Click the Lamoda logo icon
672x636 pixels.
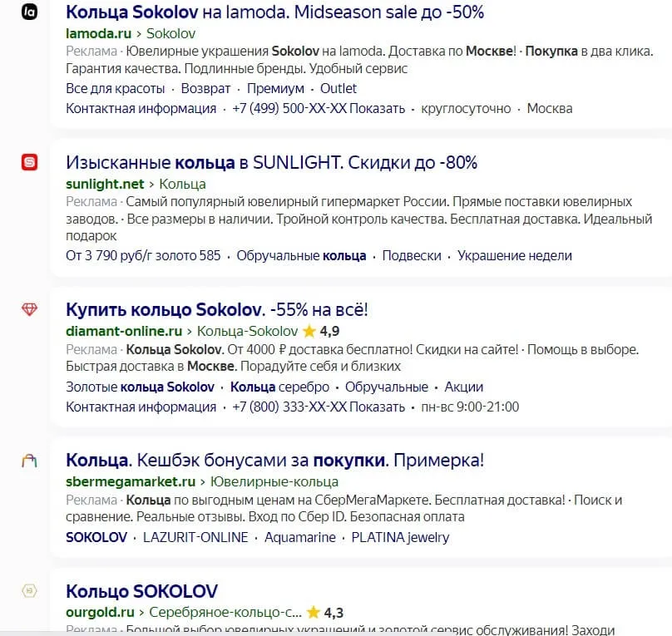(29, 13)
